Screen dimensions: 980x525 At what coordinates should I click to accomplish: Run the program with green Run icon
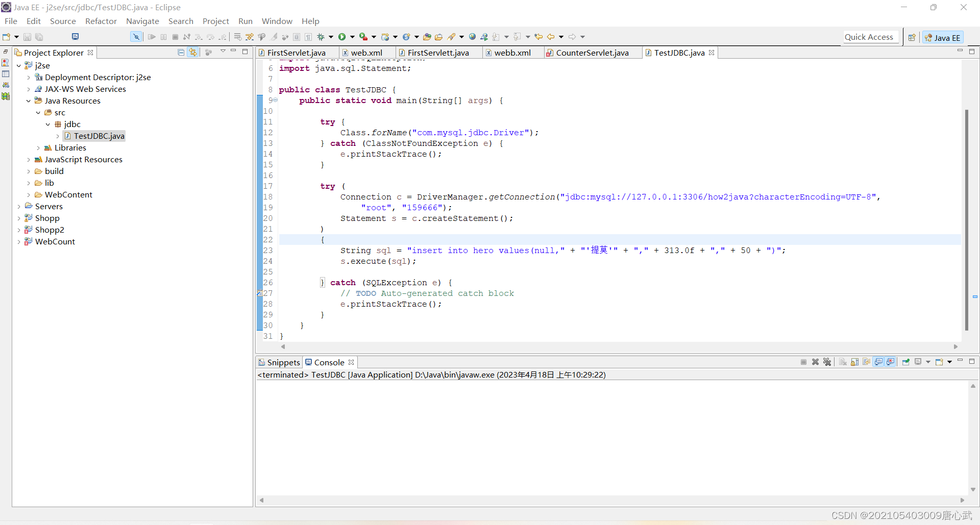[x=342, y=37]
